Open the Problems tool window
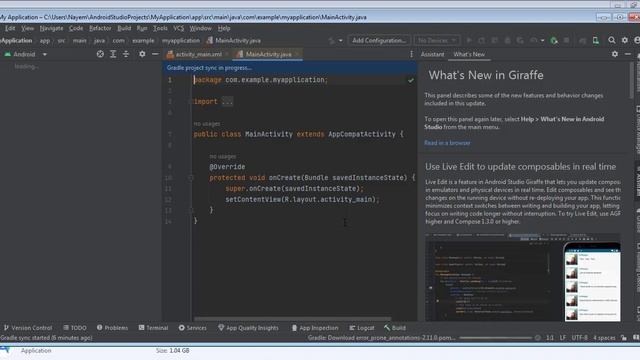 (112, 328)
